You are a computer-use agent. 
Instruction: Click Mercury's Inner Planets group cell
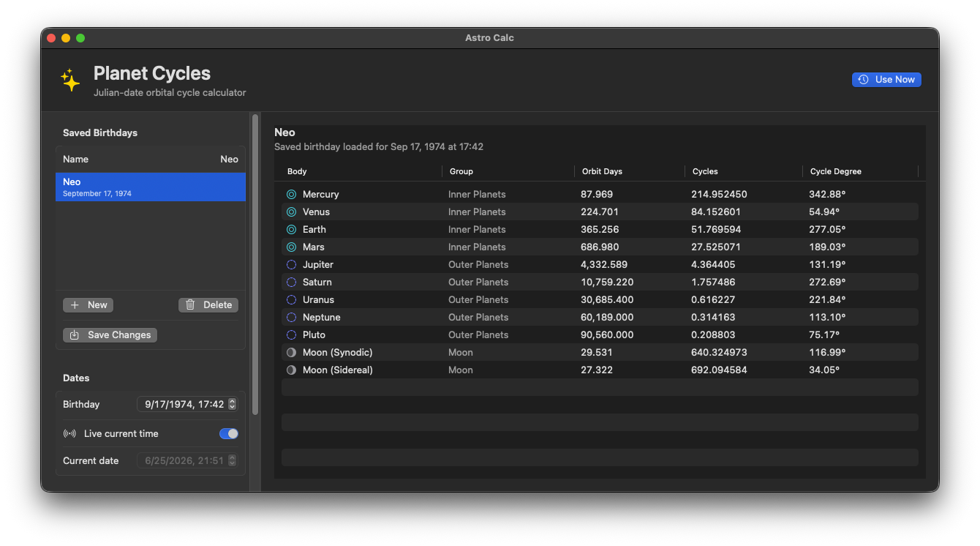coord(477,195)
